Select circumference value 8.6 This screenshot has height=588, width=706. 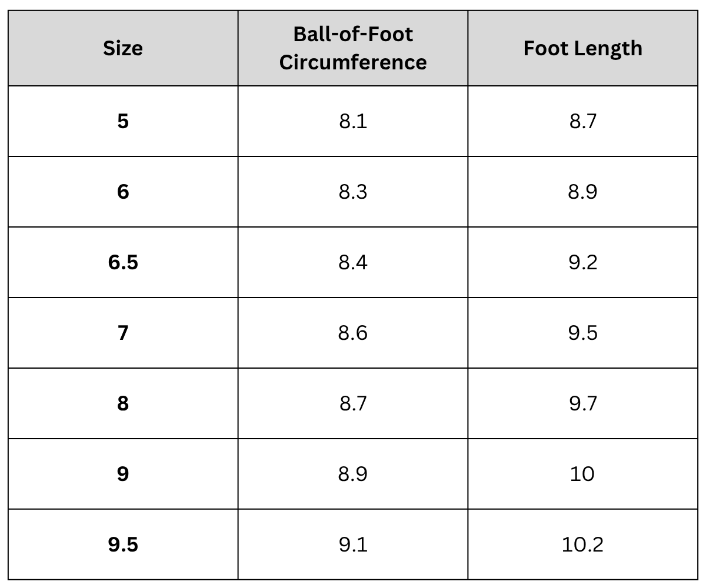pos(353,333)
